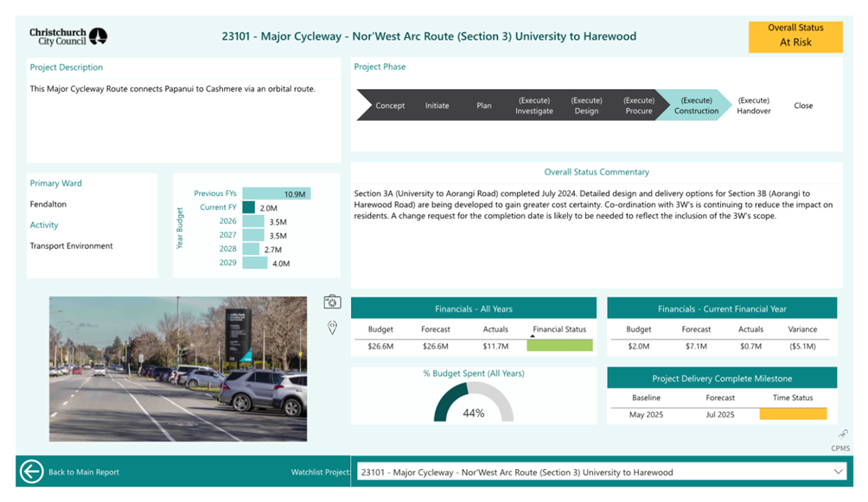Click the Project Phase heading
The width and height of the screenshot is (868, 502).
[380, 67]
